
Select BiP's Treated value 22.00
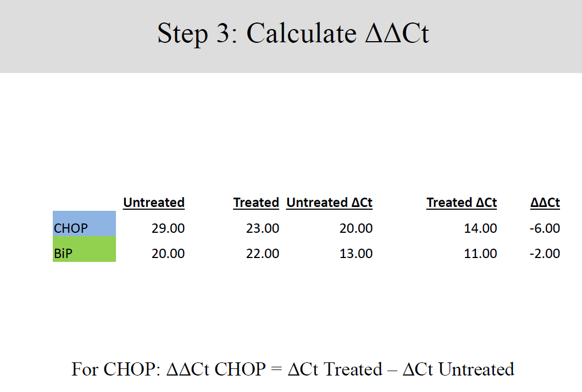(263, 254)
